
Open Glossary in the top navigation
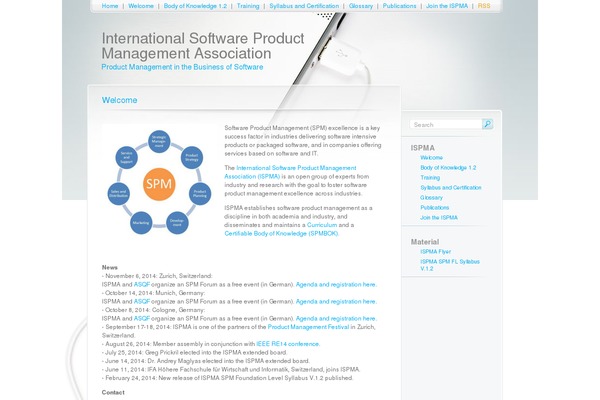(x=361, y=6)
